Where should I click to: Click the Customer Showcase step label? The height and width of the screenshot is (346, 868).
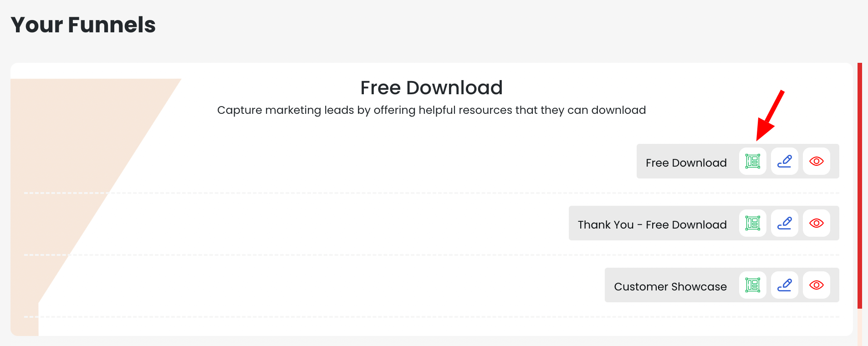click(x=670, y=286)
